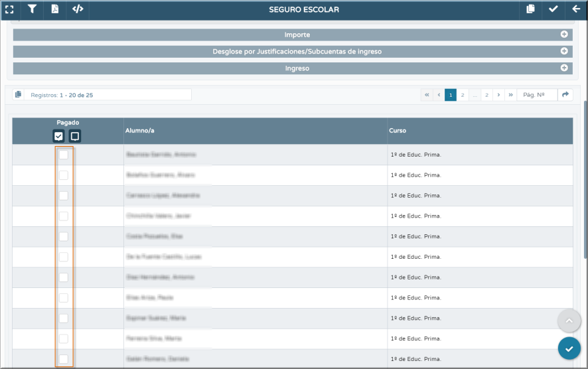588x369 pixels.
Task: Click the Desglose por Justificaciones/Subcuentas header
Action: pyautogui.click(x=293, y=51)
